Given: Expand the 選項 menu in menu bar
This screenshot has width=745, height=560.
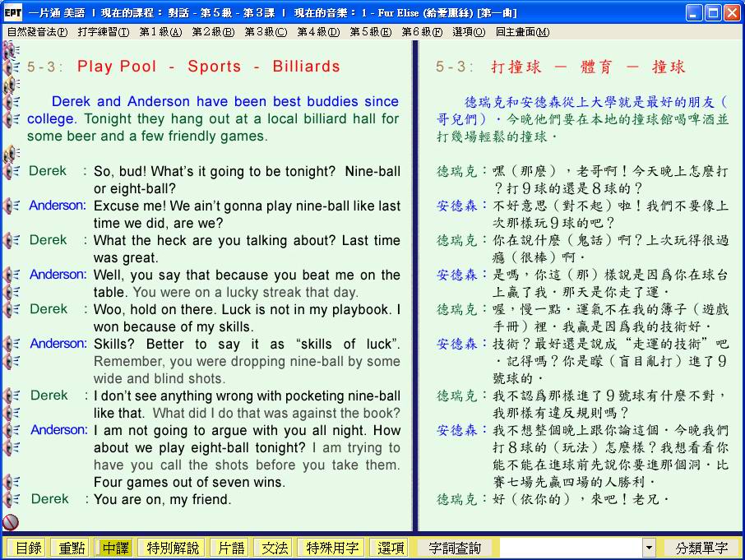Looking at the screenshot, I should pyautogui.click(x=468, y=32).
